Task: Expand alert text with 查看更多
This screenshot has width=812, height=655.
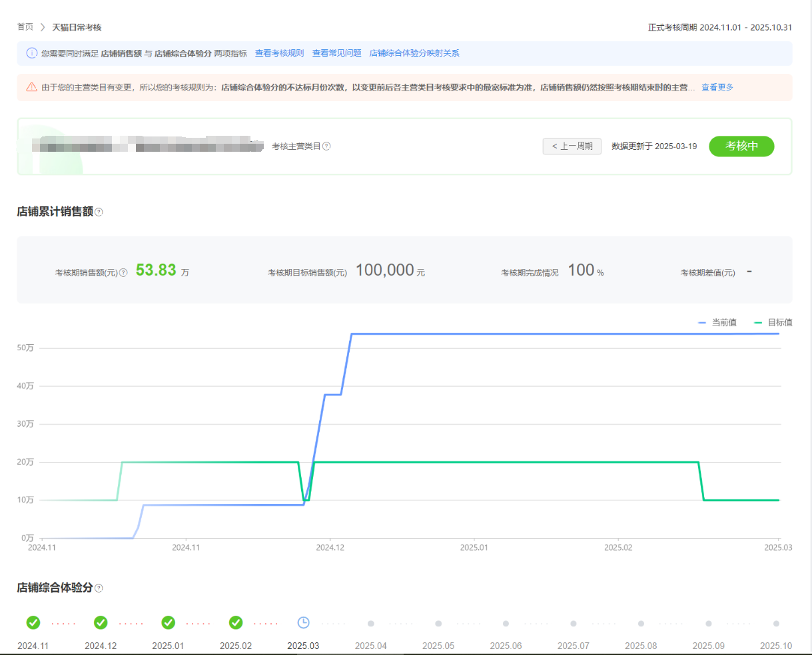Action: point(717,87)
